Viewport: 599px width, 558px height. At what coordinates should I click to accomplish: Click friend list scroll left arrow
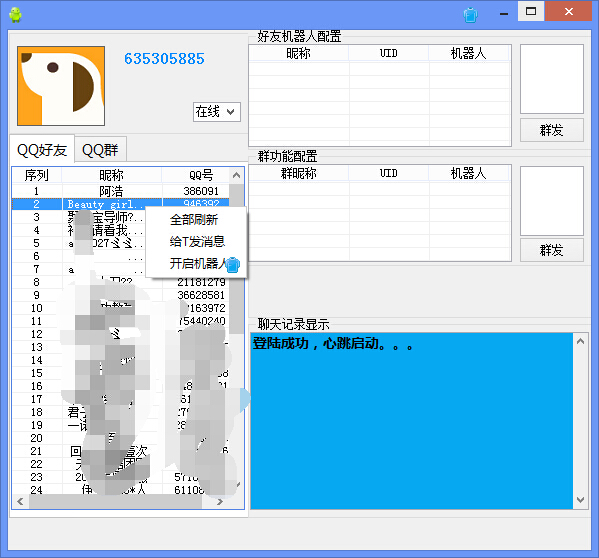click(x=20, y=501)
